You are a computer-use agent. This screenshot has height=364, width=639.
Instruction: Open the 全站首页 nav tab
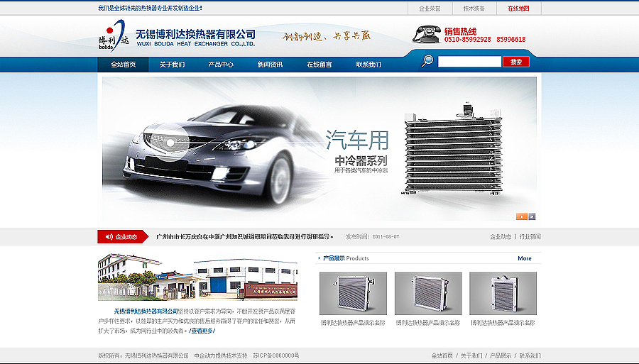coord(123,65)
